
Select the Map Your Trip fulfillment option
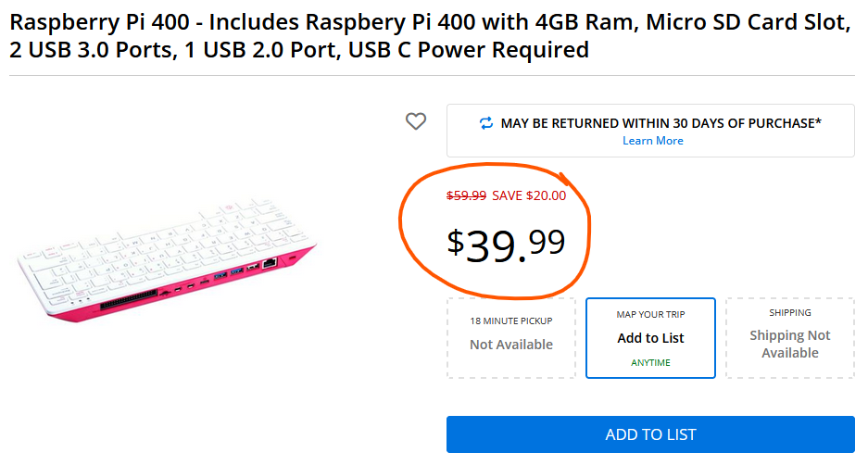pos(650,338)
